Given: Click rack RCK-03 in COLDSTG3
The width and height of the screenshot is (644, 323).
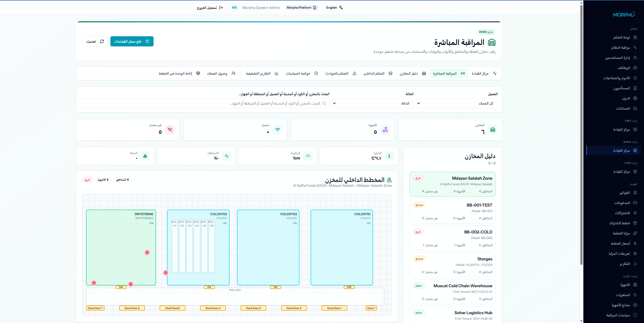Looking at the screenshot, I should pyautogui.click(x=190, y=246).
